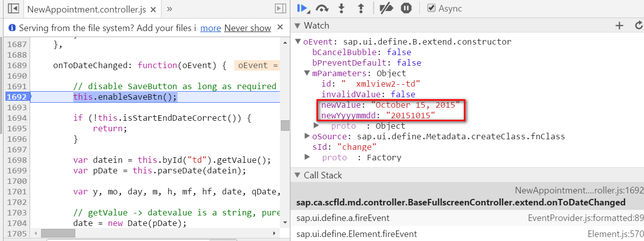Image resolution: width=644 pixels, height=241 pixels.
Task: Click line number 1694 in gutter
Action: [x=17, y=118]
